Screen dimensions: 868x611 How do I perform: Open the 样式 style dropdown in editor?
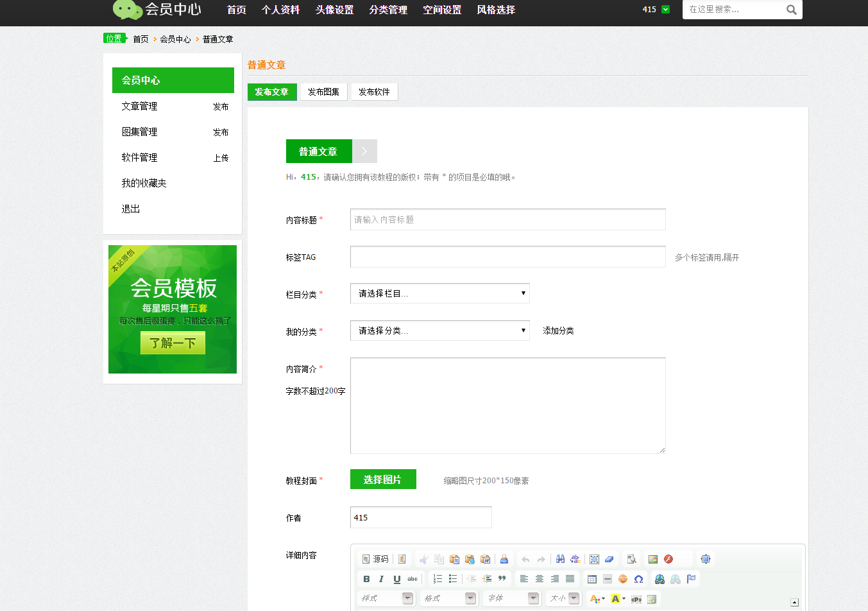[386, 598]
